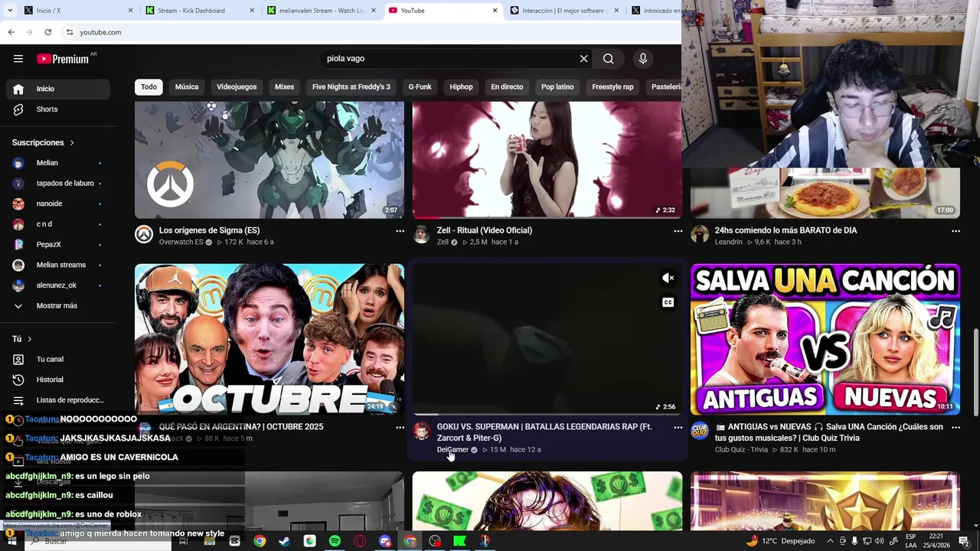Open the tapados de laburo subscription
Image resolution: width=980 pixels, height=551 pixels.
pyautogui.click(x=58, y=184)
